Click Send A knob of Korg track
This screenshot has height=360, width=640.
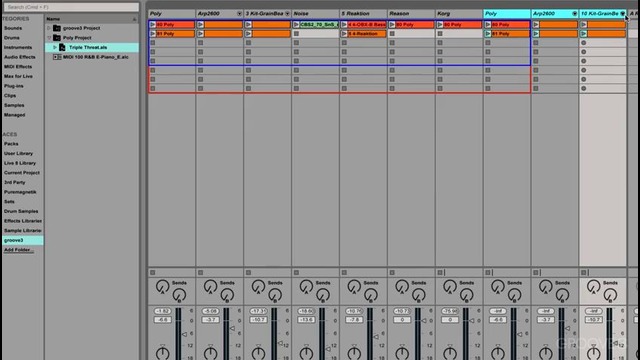(x=450, y=287)
